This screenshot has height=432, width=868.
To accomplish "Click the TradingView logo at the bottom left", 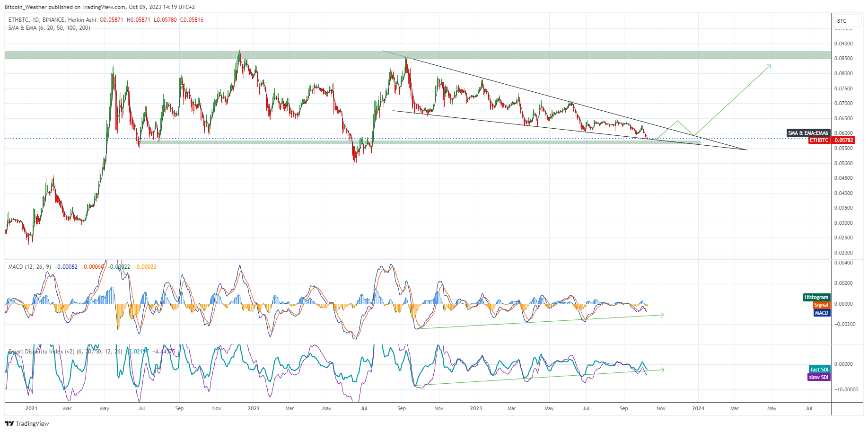I will tap(27, 423).
